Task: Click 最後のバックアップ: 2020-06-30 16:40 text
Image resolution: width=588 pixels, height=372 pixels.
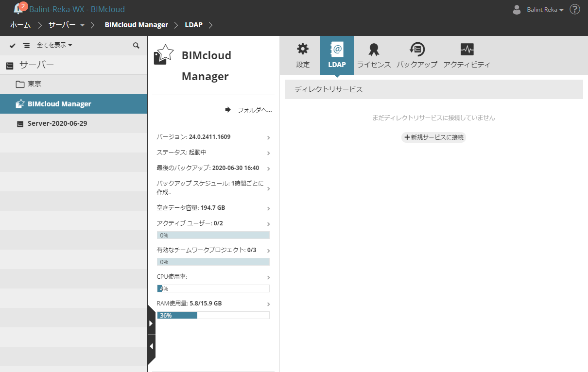Action: [x=208, y=168]
